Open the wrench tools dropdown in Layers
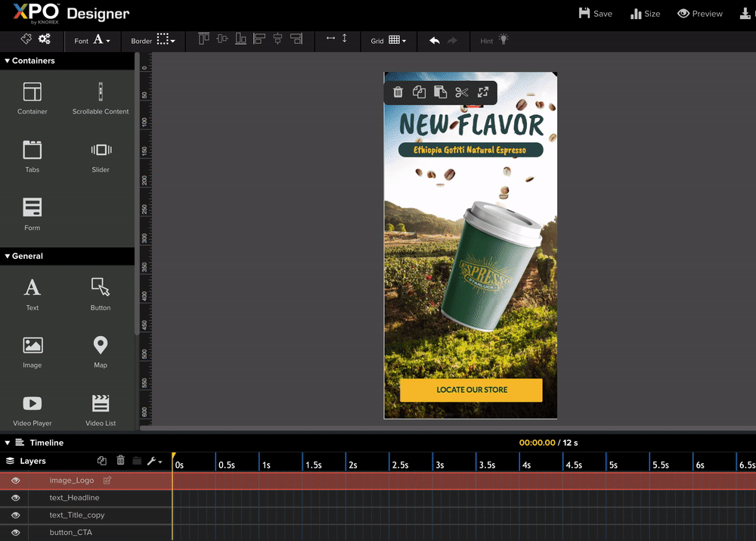756x541 pixels. (x=154, y=461)
